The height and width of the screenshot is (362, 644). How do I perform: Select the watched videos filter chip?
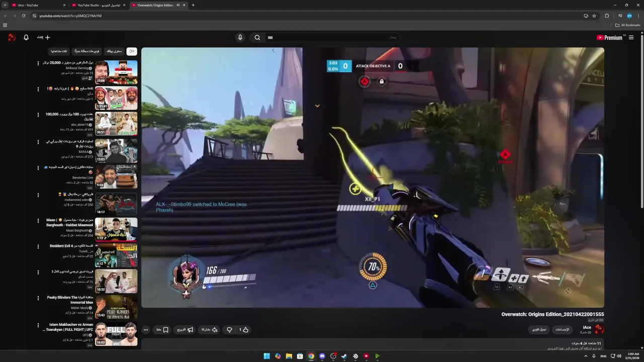click(x=59, y=51)
